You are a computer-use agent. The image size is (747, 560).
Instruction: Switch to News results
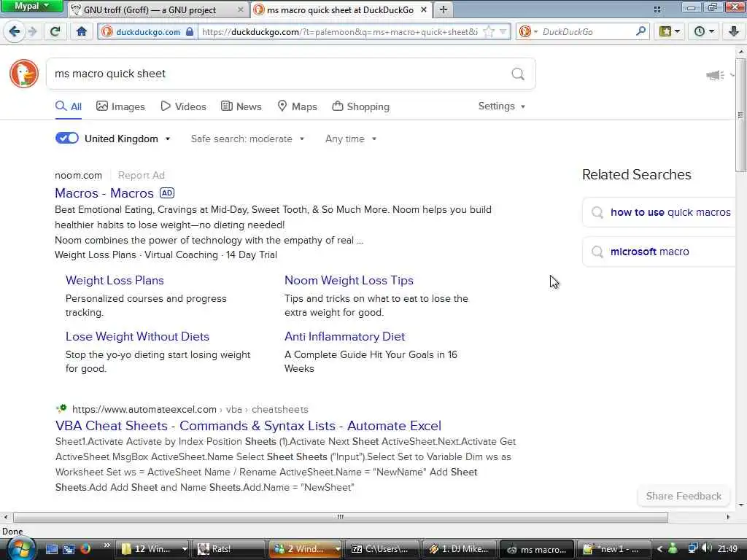pyautogui.click(x=241, y=106)
